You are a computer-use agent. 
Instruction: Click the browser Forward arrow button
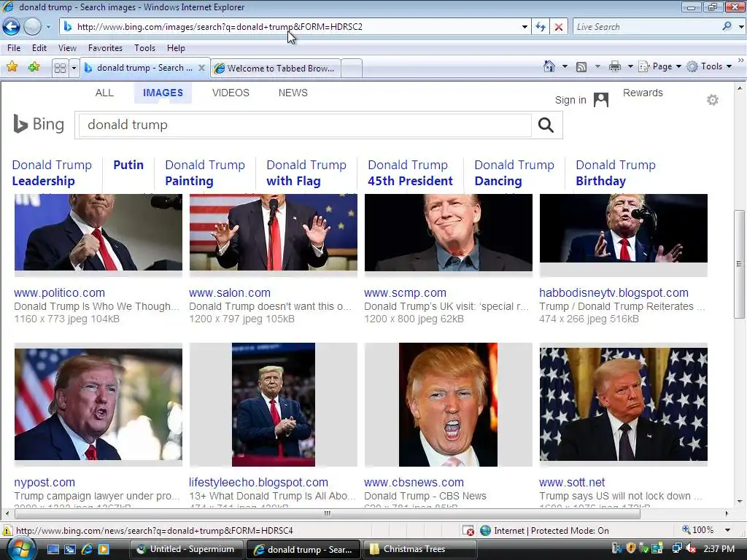click(x=32, y=27)
